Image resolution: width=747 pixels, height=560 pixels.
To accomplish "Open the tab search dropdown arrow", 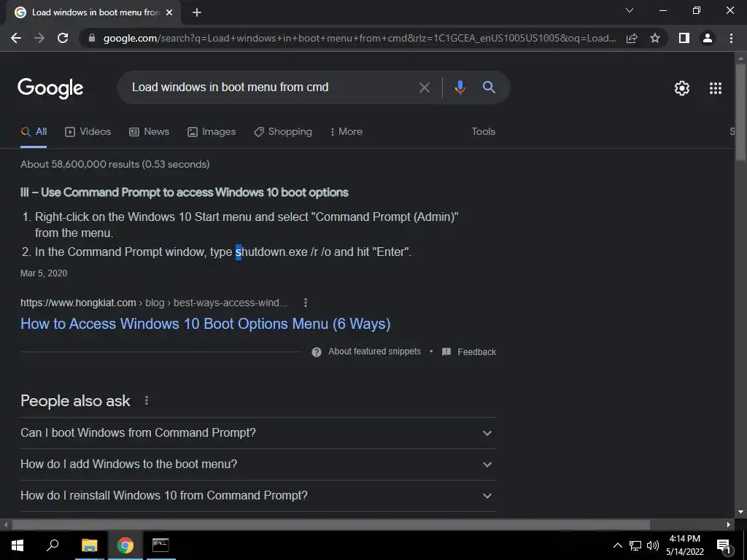I will [x=630, y=10].
